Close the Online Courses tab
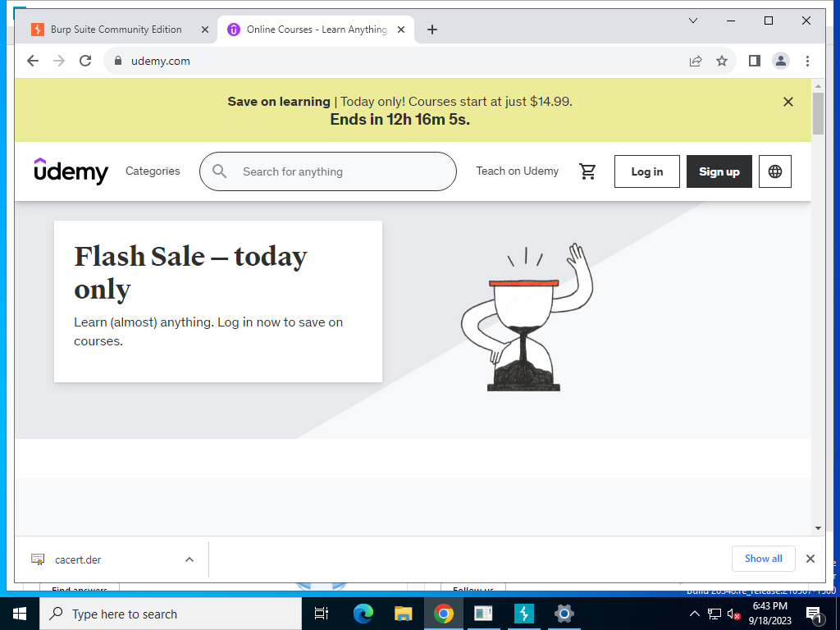This screenshot has width=840, height=630. click(400, 30)
